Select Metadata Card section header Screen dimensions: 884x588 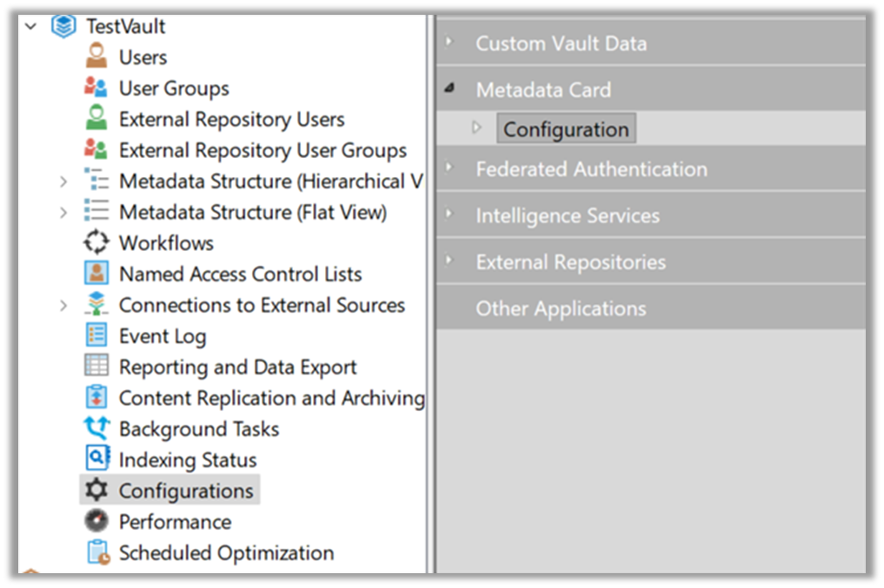pos(651,89)
